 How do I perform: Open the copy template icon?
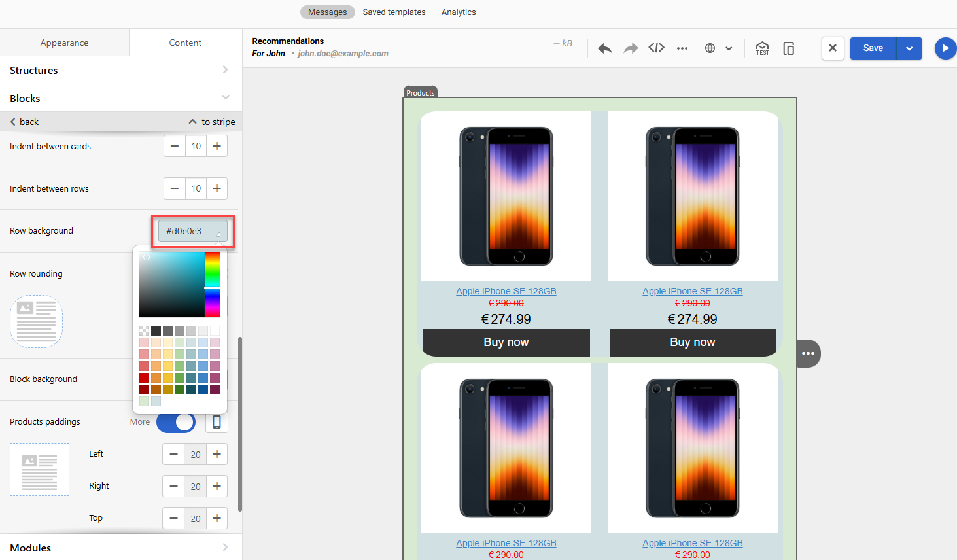(x=789, y=48)
